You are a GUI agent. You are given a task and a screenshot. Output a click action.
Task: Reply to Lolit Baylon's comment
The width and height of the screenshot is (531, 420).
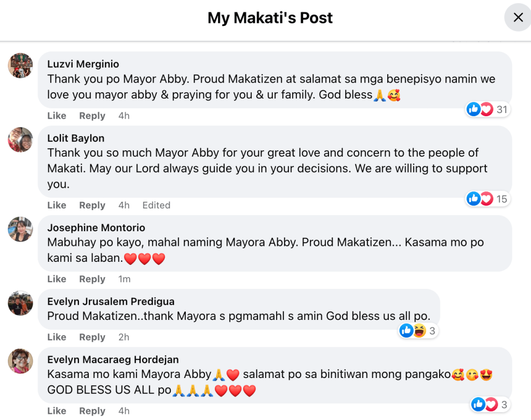click(x=92, y=205)
